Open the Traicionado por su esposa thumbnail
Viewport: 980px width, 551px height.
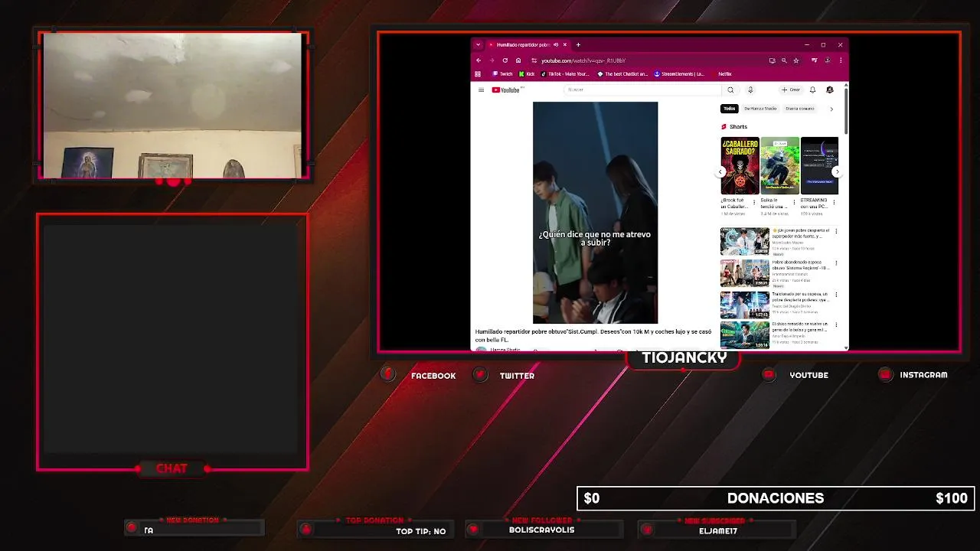[x=744, y=305]
